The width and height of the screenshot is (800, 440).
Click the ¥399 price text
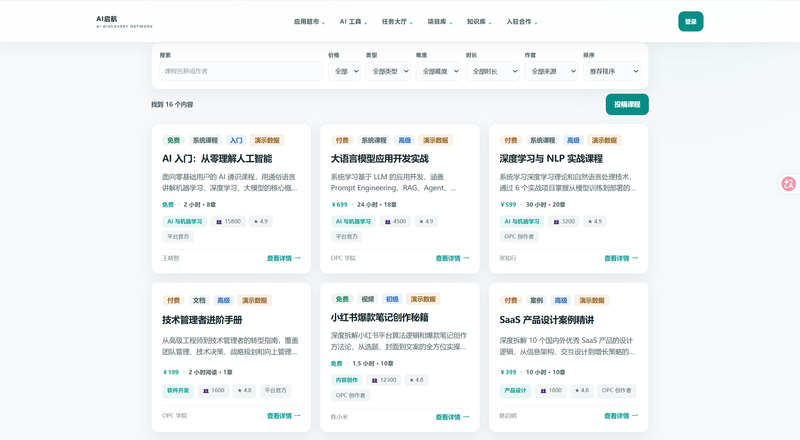tap(508, 372)
